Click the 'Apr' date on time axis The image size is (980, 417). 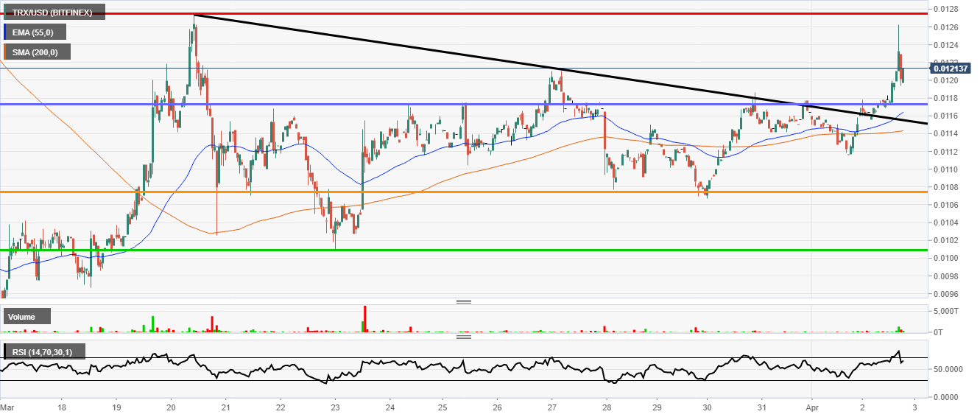pos(811,406)
